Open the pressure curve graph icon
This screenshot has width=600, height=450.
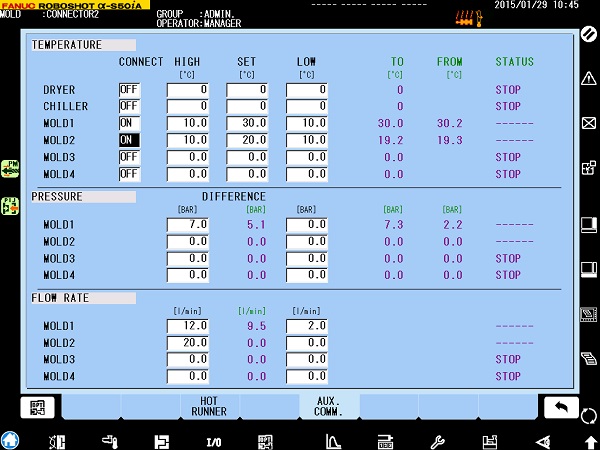click(333, 442)
